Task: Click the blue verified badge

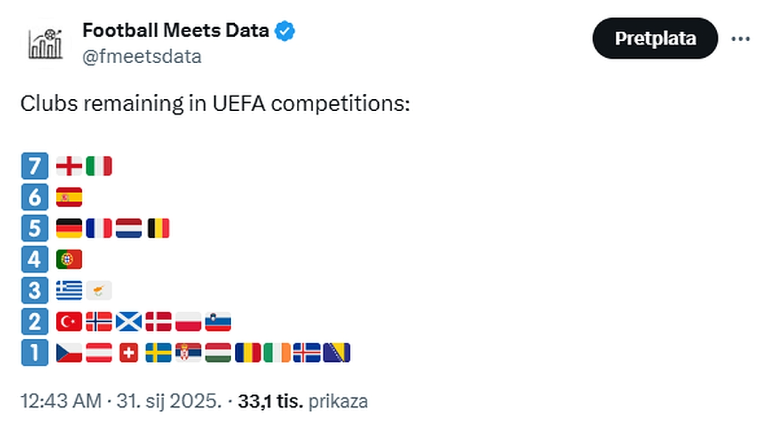Action: coord(285,30)
